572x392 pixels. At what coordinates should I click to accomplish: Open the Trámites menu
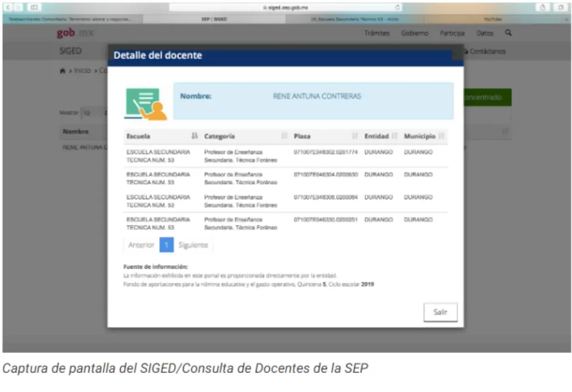pyautogui.click(x=377, y=33)
